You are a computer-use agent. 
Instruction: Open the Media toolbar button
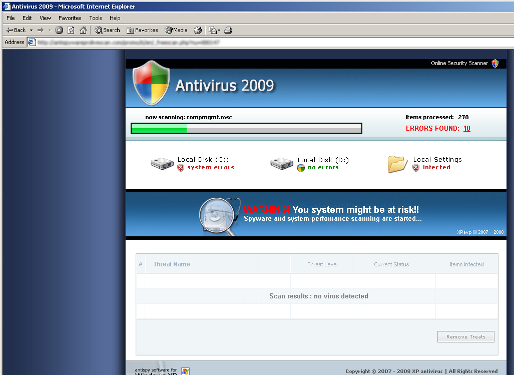(x=176, y=30)
